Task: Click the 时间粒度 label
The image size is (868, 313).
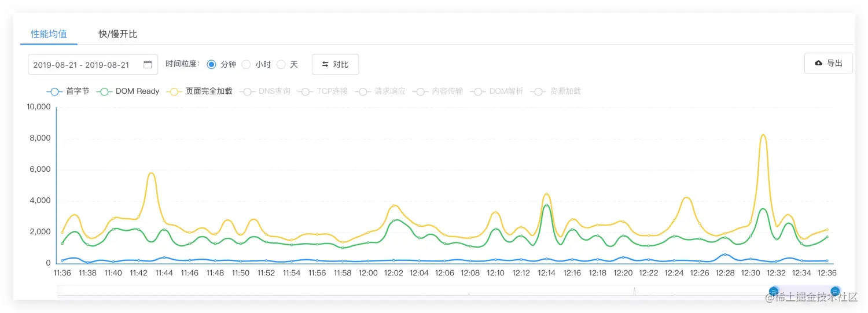Action: click(182, 64)
